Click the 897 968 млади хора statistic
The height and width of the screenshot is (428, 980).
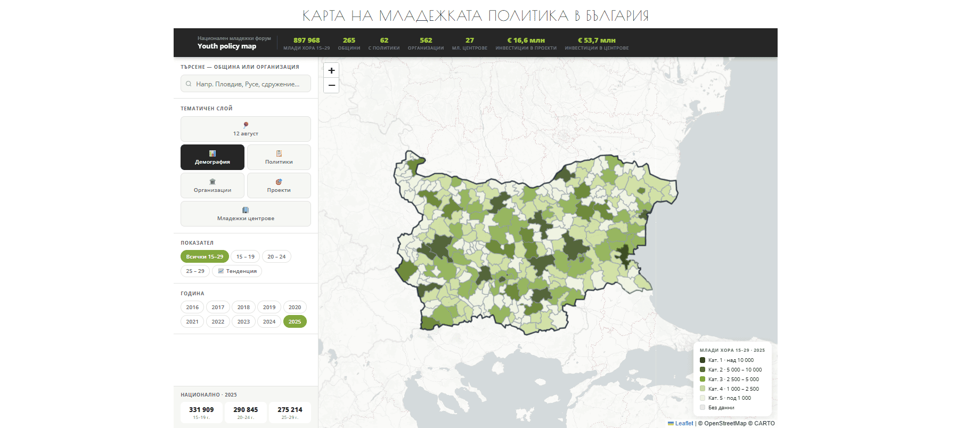coord(307,44)
